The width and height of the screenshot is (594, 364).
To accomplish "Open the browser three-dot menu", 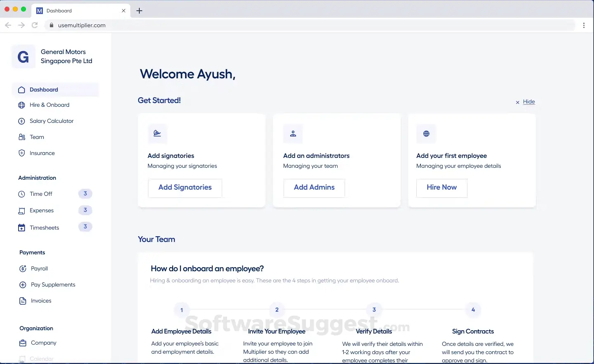I will pos(584,25).
